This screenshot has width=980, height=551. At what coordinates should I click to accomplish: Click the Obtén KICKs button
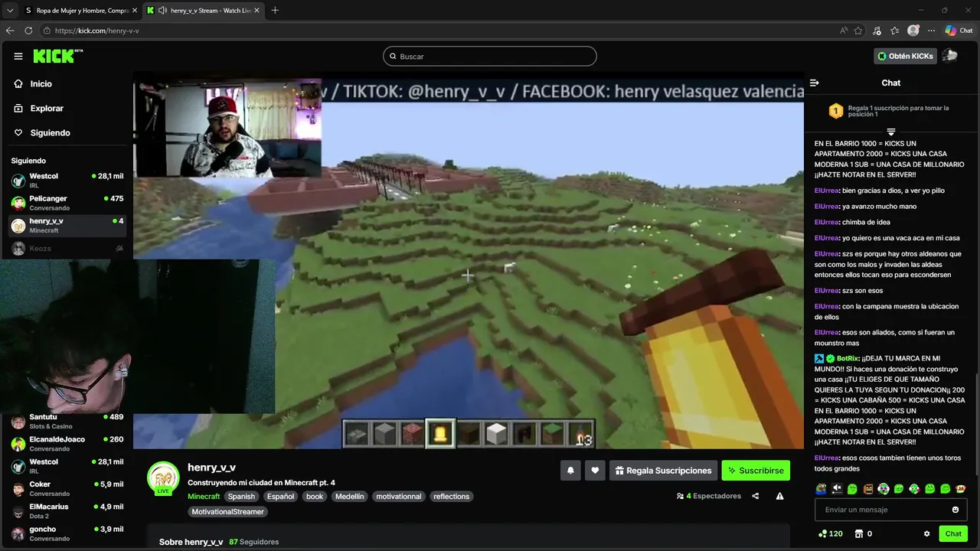pyautogui.click(x=906, y=56)
